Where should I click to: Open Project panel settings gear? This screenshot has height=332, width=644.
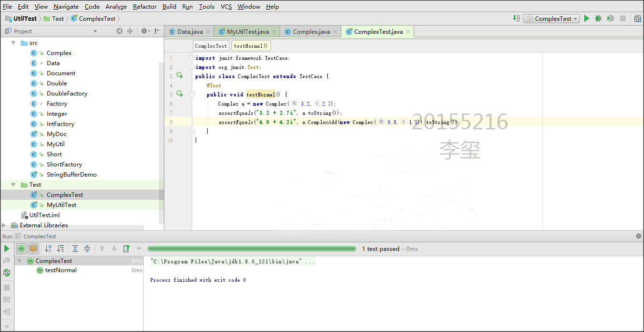pyautogui.click(x=144, y=31)
